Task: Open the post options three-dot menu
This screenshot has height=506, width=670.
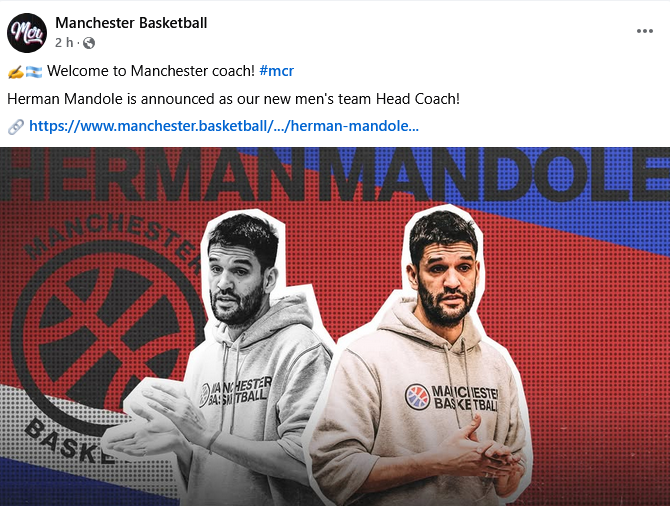Action: point(644,31)
